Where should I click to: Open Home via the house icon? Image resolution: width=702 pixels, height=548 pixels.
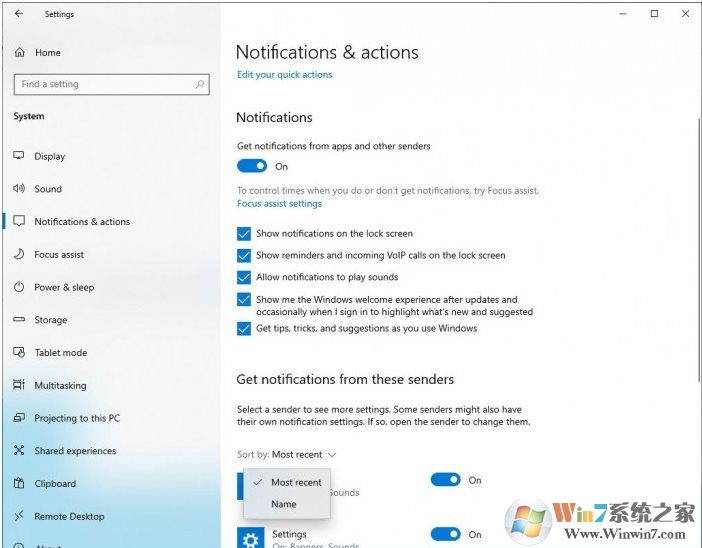[x=19, y=53]
